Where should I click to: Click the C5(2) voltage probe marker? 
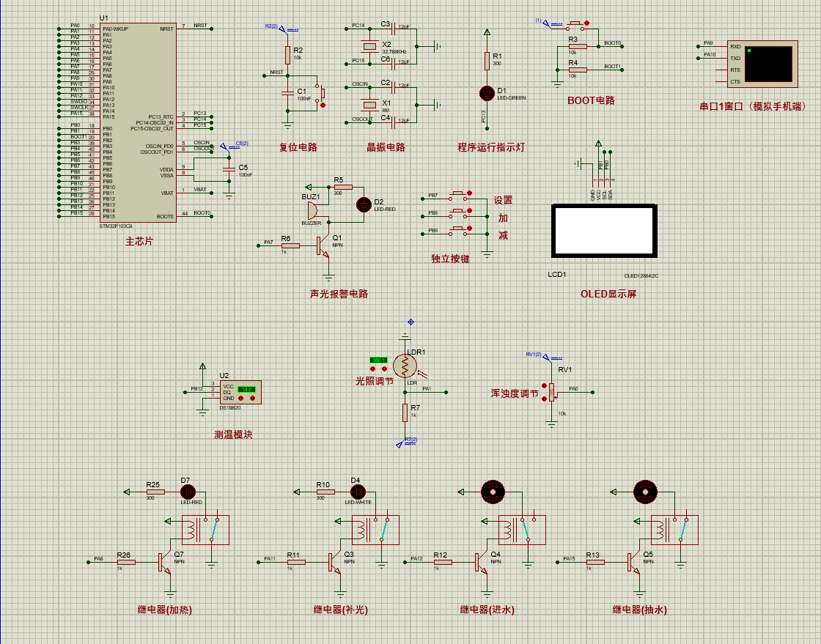(226, 147)
